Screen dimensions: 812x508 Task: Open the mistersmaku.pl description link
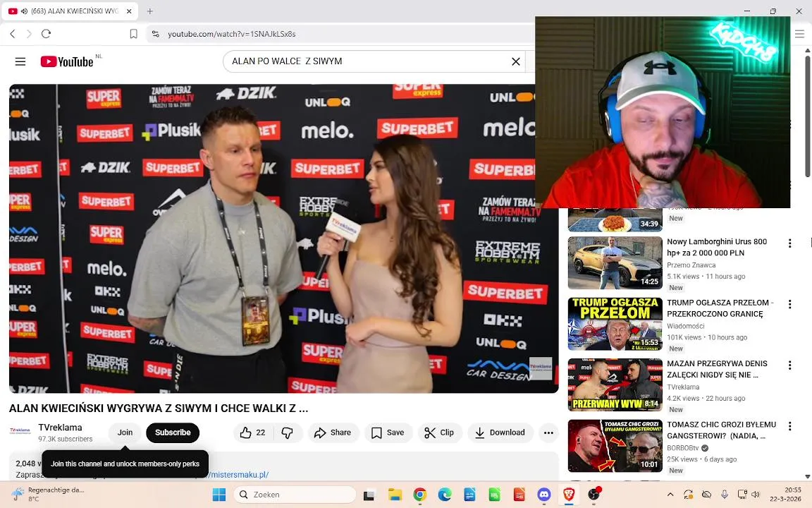(x=238, y=474)
